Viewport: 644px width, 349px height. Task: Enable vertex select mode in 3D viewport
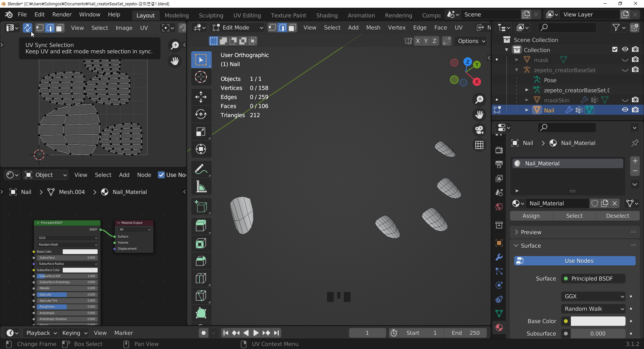[272, 28]
